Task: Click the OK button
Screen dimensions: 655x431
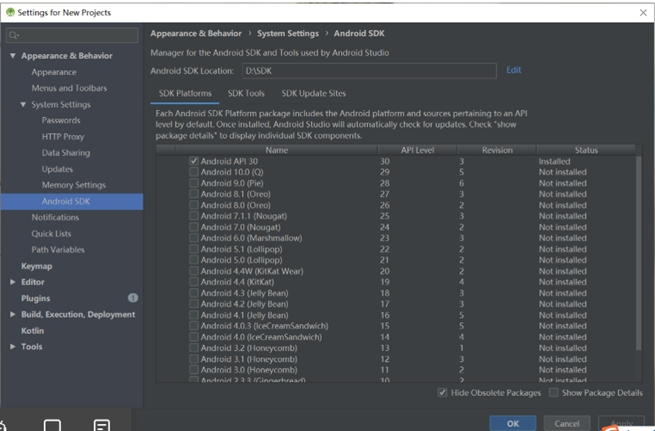Action: coord(513,423)
